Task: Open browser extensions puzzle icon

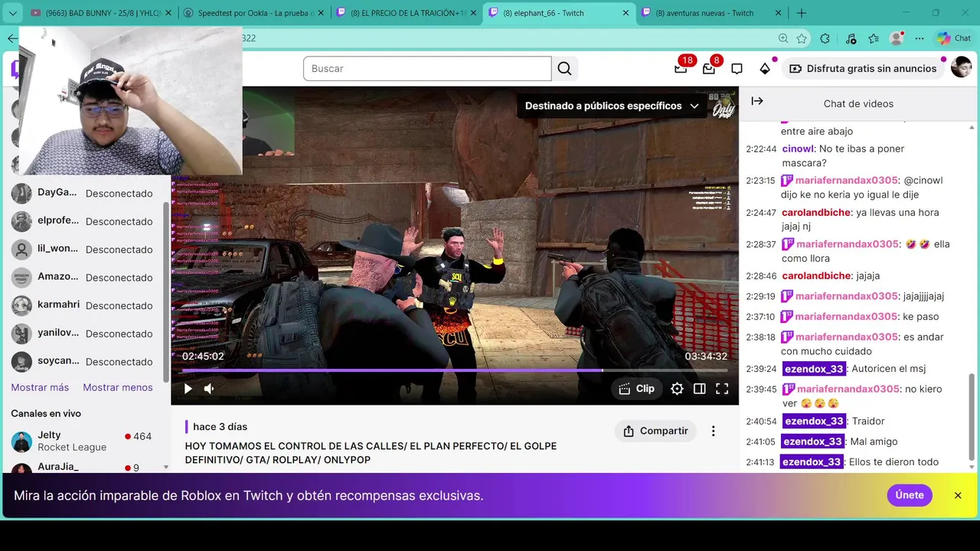Action: (825, 38)
